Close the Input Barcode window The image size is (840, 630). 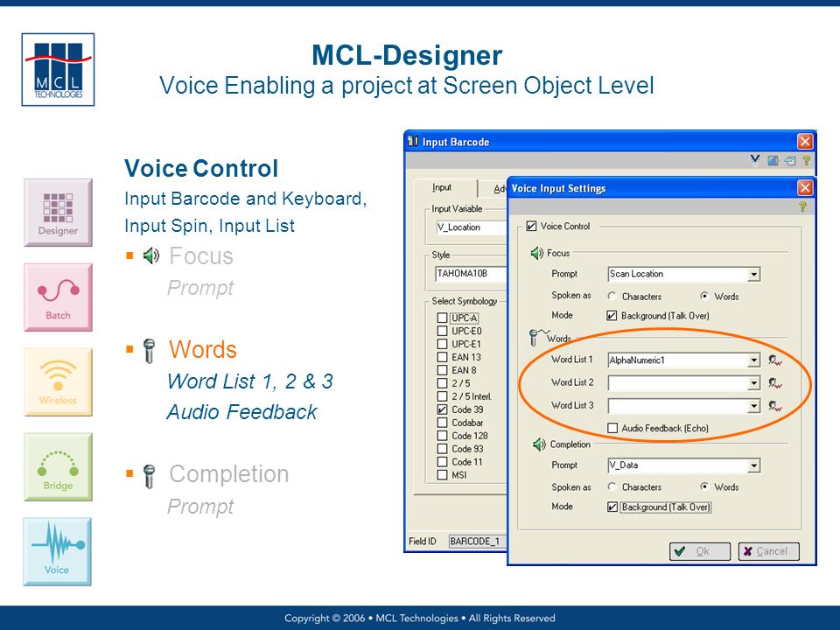805,142
